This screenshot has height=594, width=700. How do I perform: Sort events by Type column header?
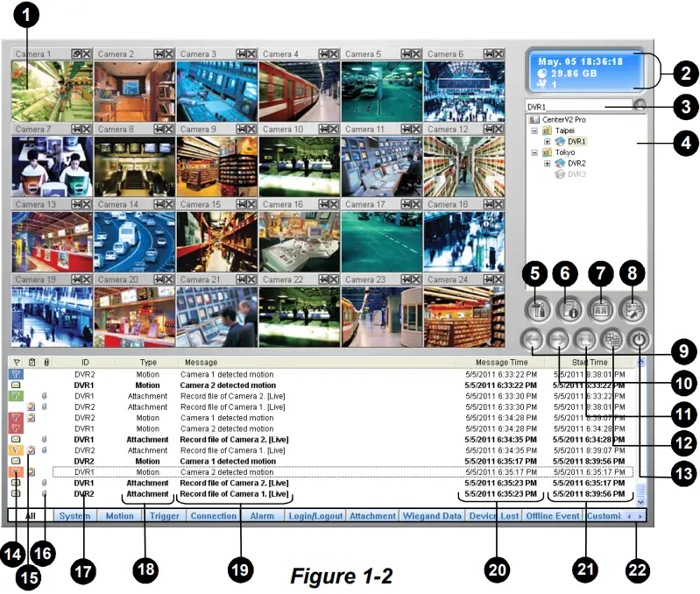(x=148, y=363)
